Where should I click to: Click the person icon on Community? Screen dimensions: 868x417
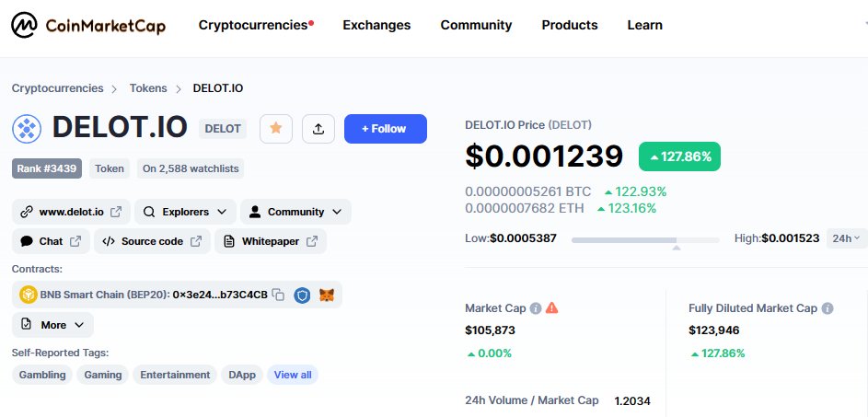[255, 212]
